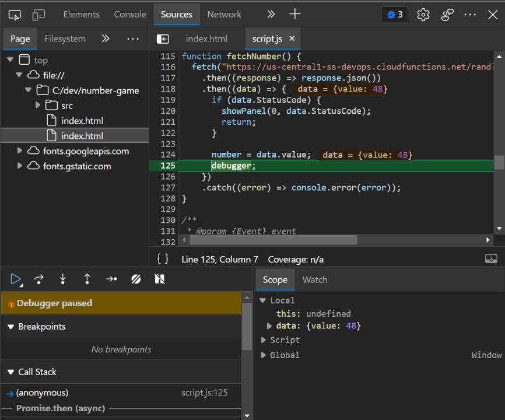
Task: Open the feedback icon
Action: (447, 15)
